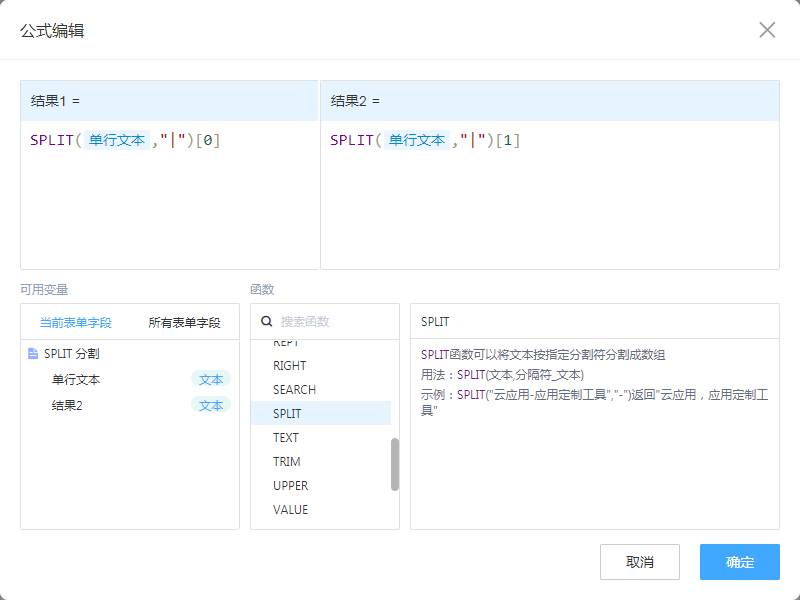This screenshot has width=800, height=600.
Task: Choose the SEARCH function from list
Action: tap(294, 390)
